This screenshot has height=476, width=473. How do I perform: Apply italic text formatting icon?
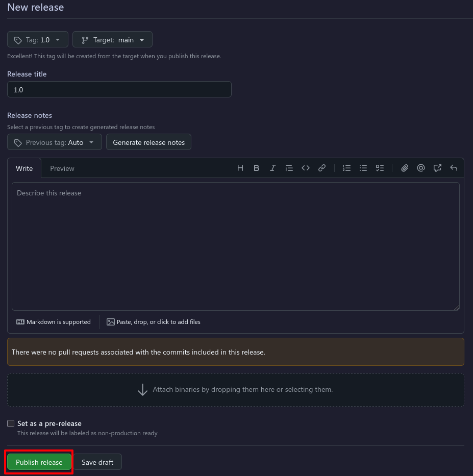tap(273, 168)
